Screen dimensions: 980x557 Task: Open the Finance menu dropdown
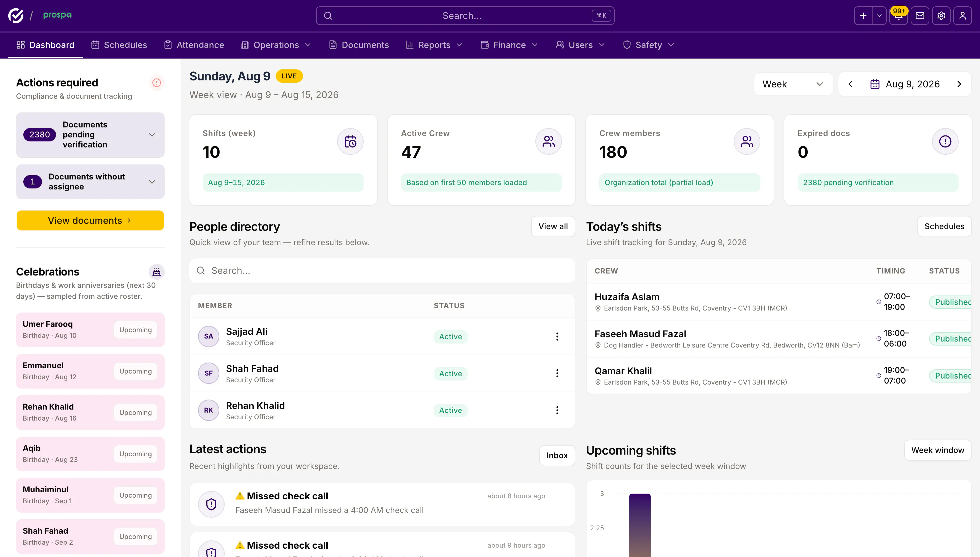(x=509, y=45)
